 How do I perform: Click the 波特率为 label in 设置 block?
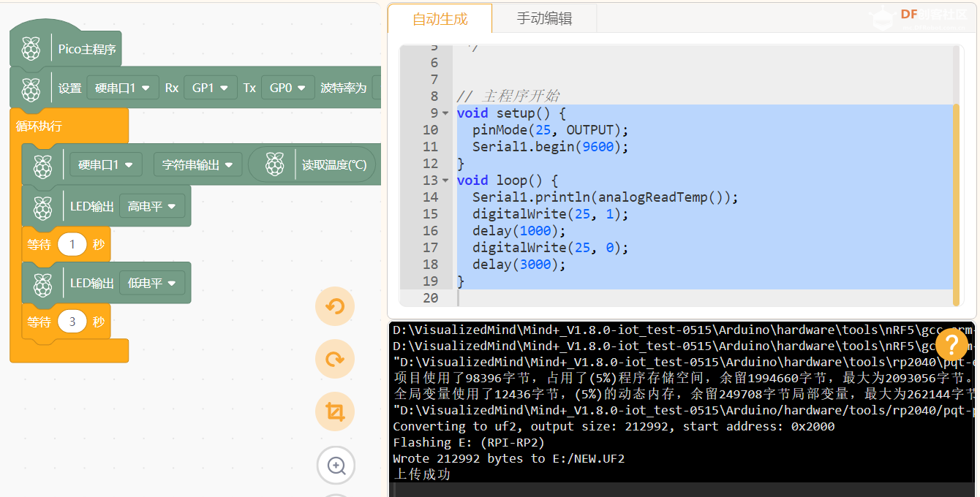343,88
